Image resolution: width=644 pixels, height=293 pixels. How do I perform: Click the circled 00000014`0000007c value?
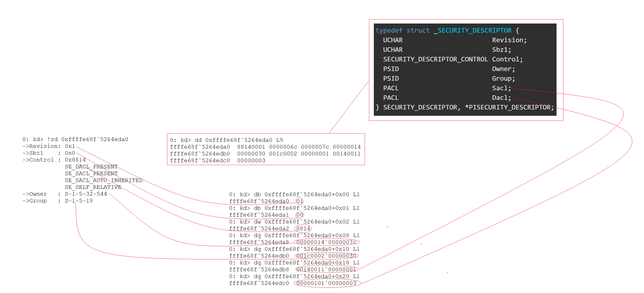click(326, 242)
